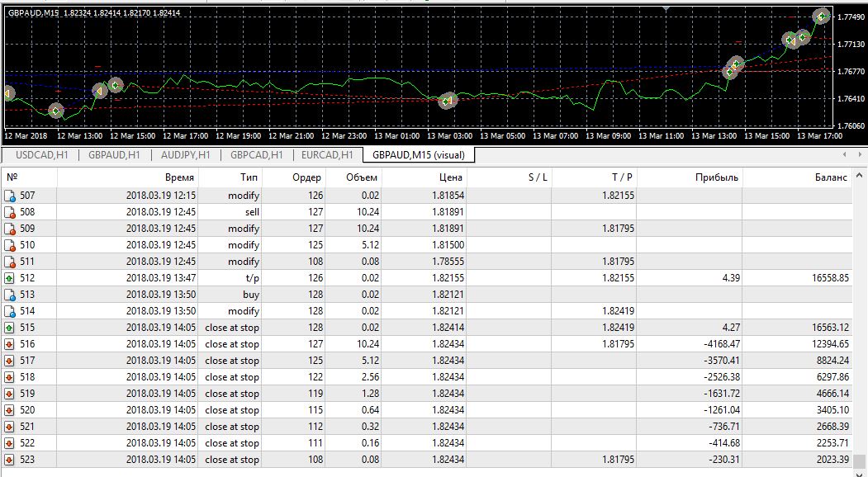Sort by the Время column header

pyautogui.click(x=127, y=177)
